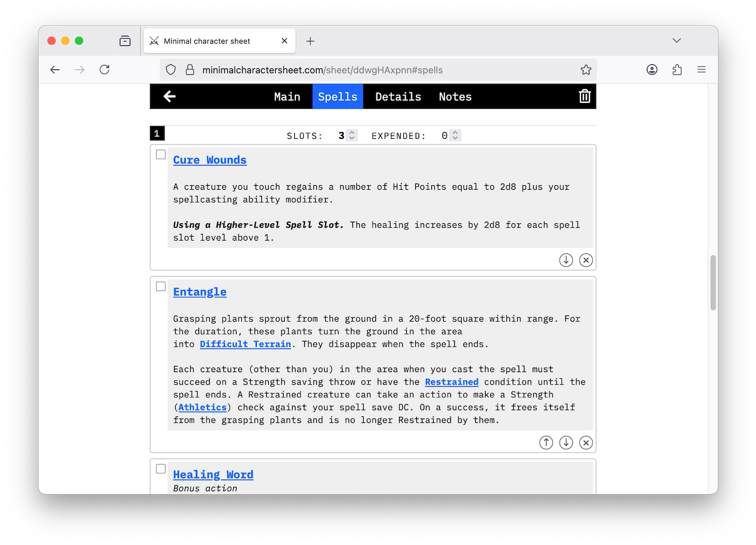Screen dimensions: 756x545
Task: Bookmark page with star icon
Action: click(586, 70)
